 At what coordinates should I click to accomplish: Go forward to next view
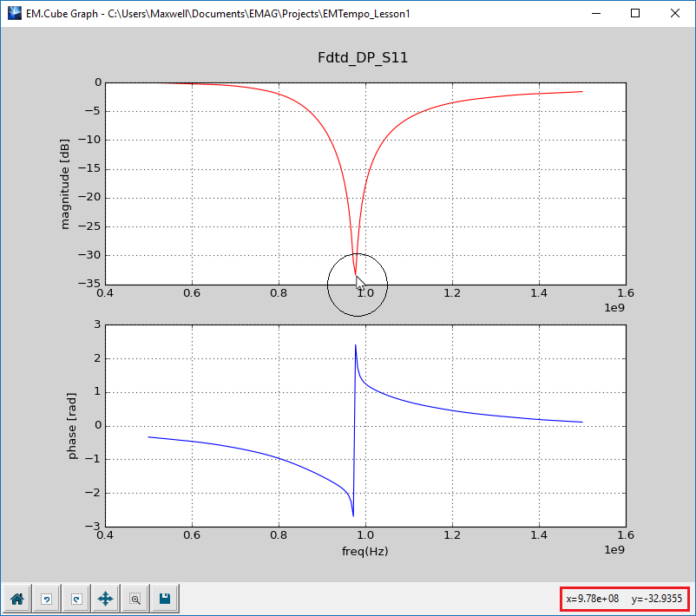pos(76,600)
